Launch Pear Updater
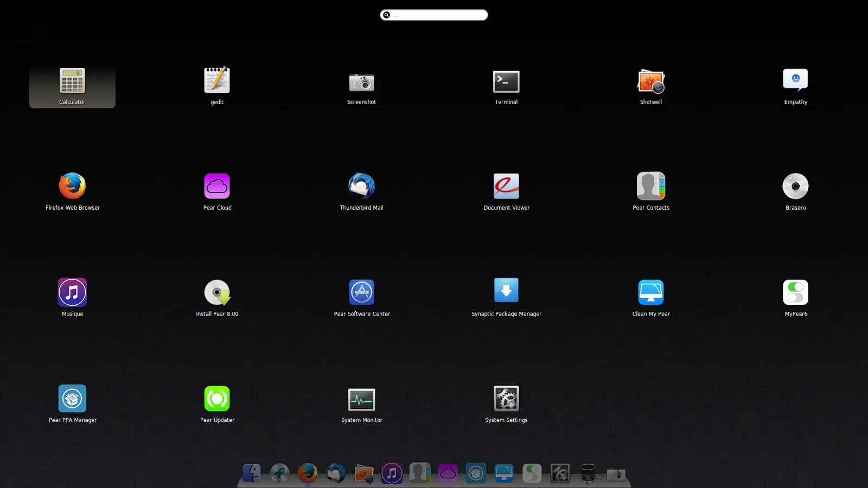This screenshot has width=868, height=488. [x=217, y=404]
